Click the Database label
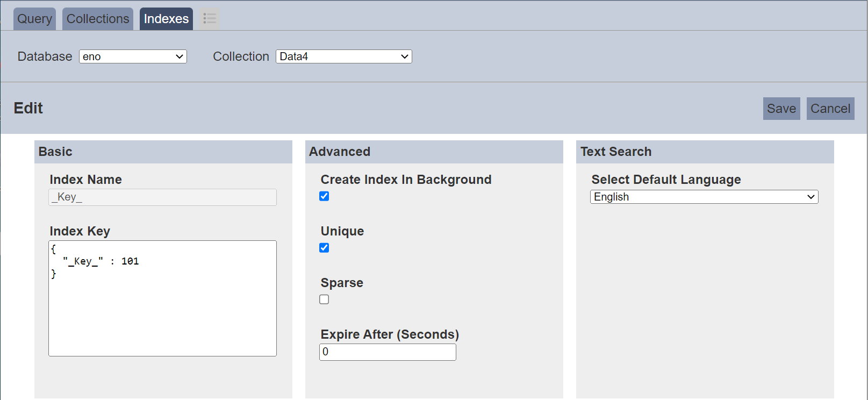 [45, 56]
